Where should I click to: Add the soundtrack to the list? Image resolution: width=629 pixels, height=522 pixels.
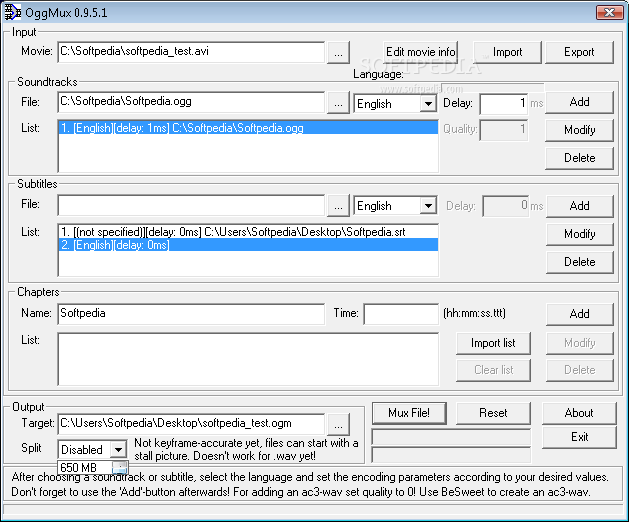tap(579, 102)
